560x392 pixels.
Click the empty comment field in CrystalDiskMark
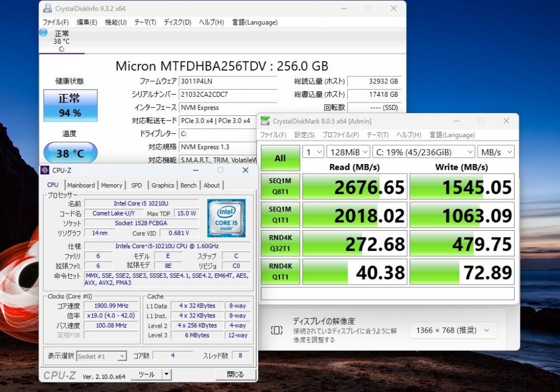[x=388, y=293]
